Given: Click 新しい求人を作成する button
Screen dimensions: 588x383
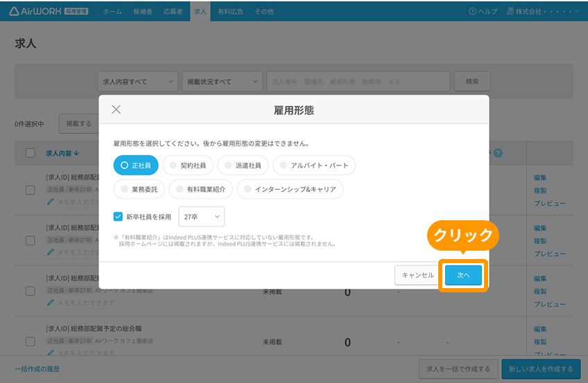Looking at the screenshot, I should 541,368.
